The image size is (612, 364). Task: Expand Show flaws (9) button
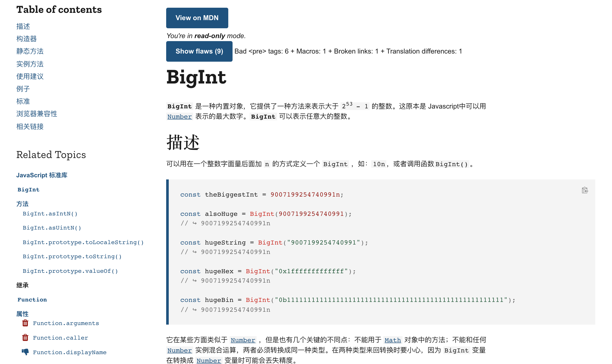point(199,51)
